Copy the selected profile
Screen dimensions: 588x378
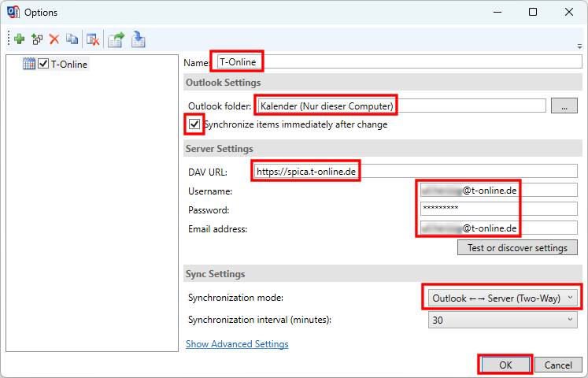72,39
